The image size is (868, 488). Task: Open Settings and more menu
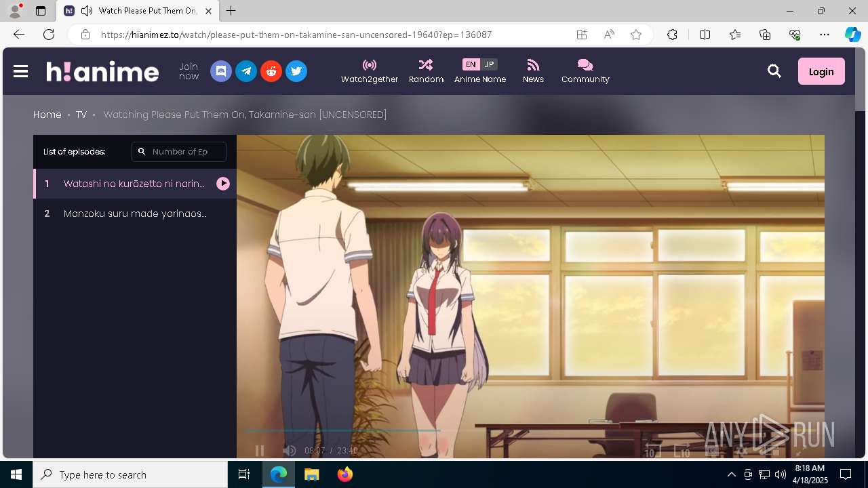[825, 35]
